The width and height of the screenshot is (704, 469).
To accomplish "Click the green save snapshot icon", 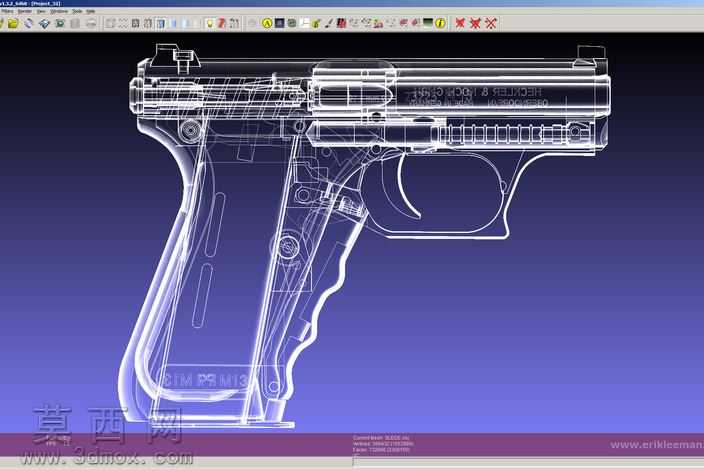I will [60, 23].
